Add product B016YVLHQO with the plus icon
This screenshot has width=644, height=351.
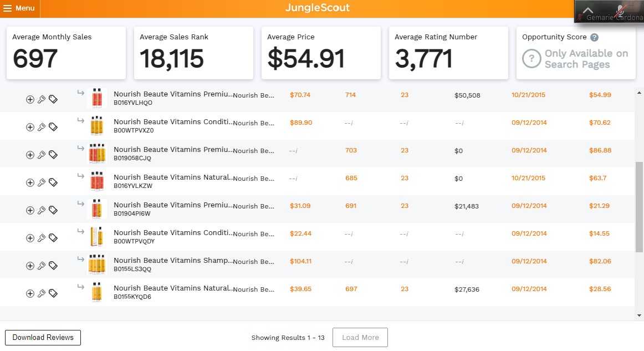coord(30,99)
